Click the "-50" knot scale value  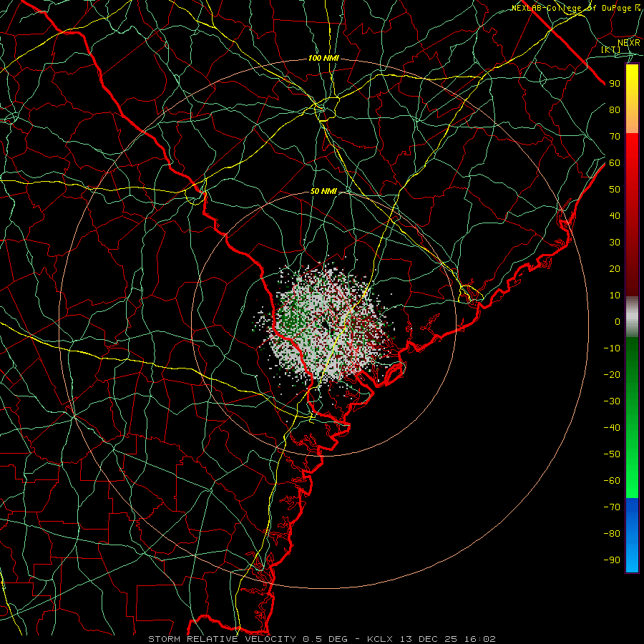pos(612,454)
